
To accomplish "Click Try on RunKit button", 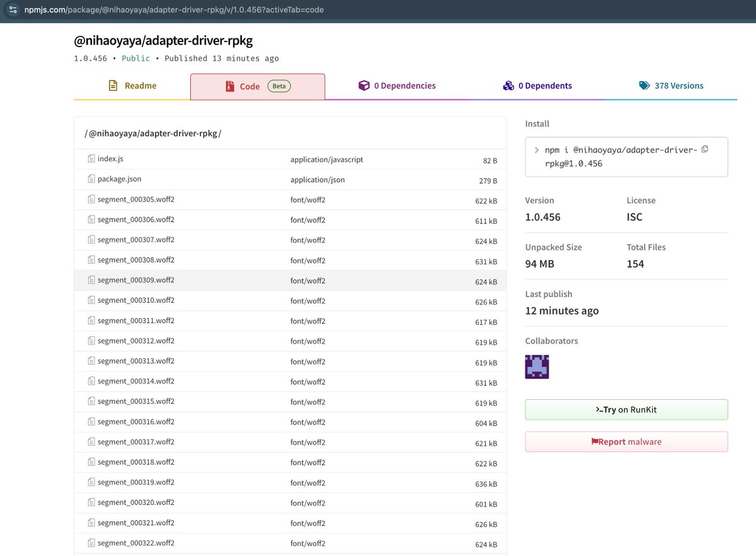I will [626, 409].
